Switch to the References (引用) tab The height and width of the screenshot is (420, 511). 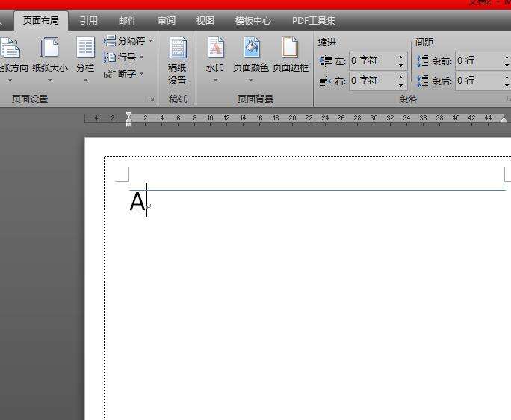[x=88, y=21]
